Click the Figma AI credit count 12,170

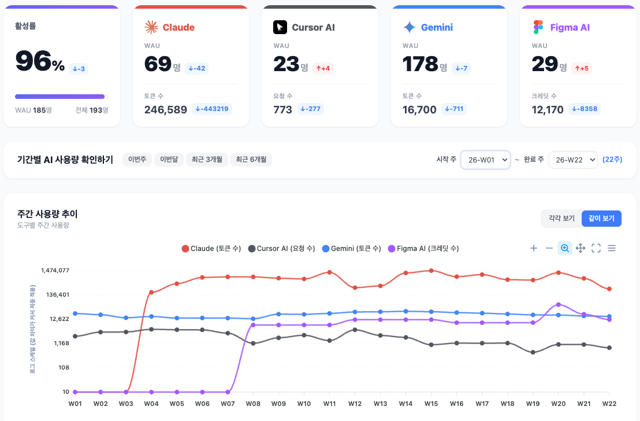tap(547, 109)
